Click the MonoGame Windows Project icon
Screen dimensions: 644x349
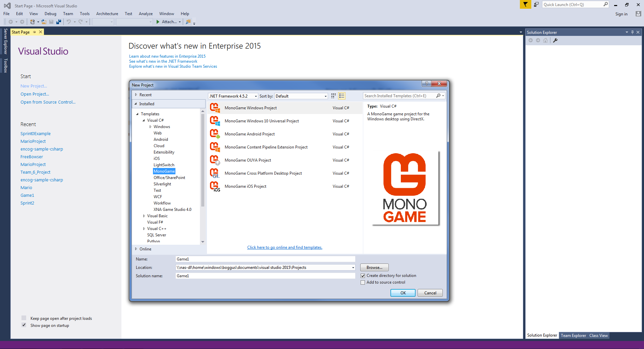tap(215, 108)
